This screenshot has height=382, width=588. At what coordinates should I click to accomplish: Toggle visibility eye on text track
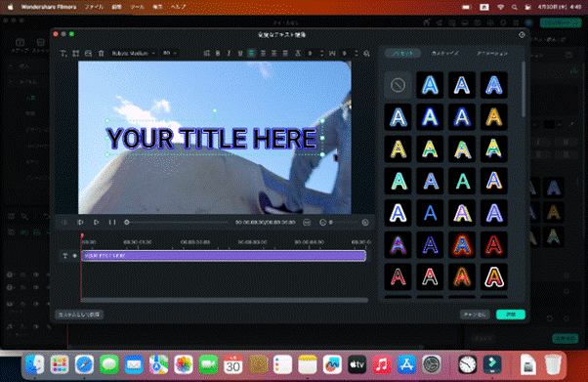(x=74, y=256)
